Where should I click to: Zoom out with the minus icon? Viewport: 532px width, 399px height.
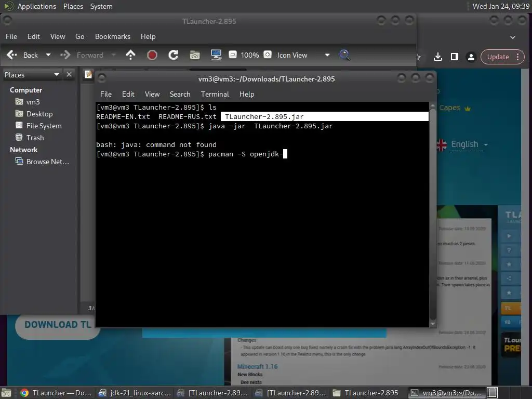[x=232, y=55]
